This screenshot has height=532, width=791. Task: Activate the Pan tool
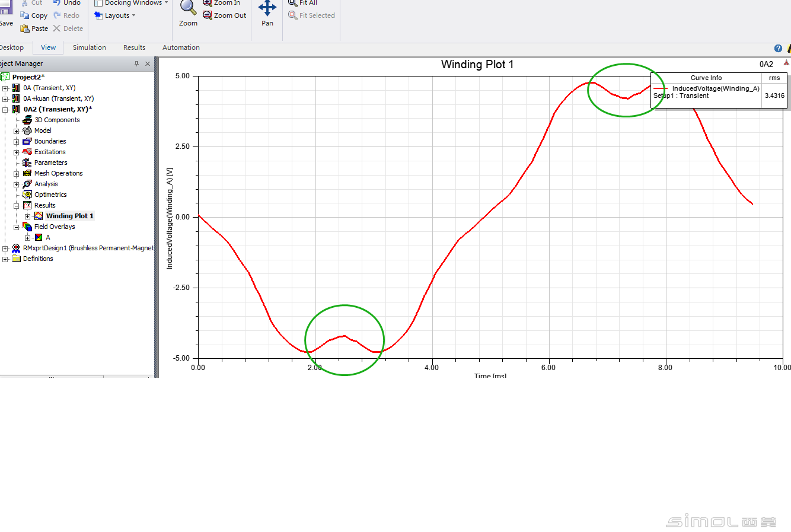[267, 13]
